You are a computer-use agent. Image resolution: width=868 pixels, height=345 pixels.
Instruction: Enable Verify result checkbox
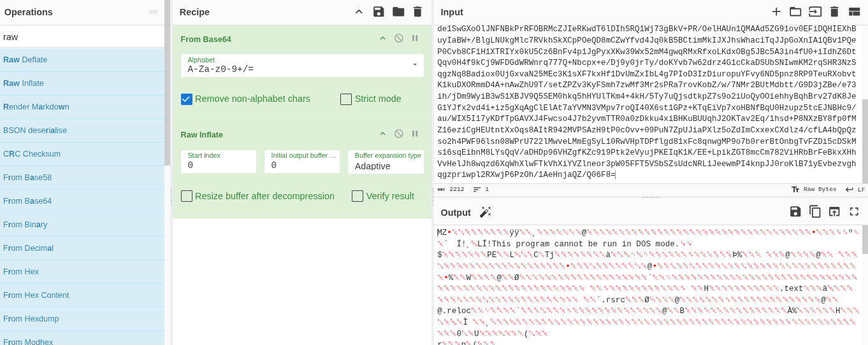(358, 196)
